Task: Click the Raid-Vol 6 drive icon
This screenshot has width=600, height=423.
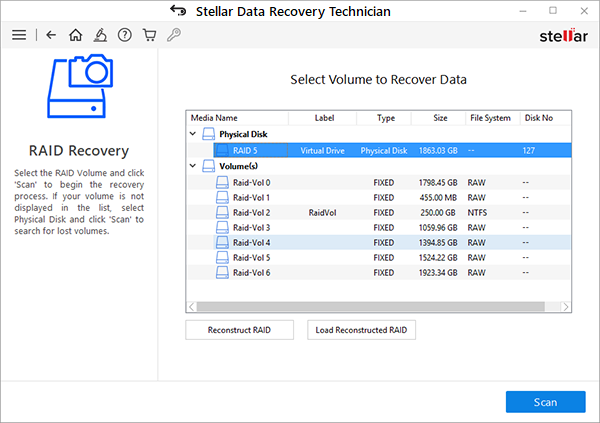Action: (x=222, y=273)
